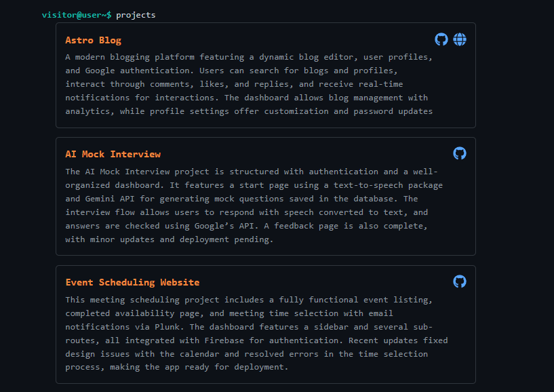Open the Astro Blog GitHub repository icon

pos(441,39)
